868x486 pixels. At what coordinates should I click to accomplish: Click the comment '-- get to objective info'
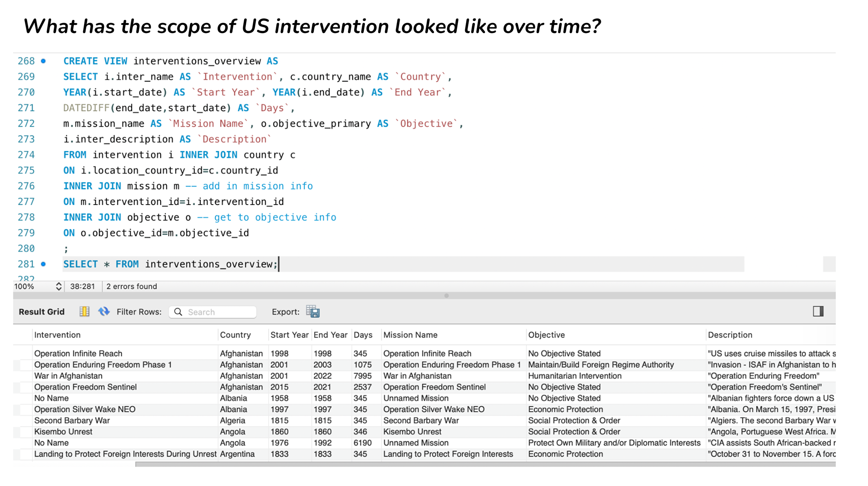[x=267, y=217]
